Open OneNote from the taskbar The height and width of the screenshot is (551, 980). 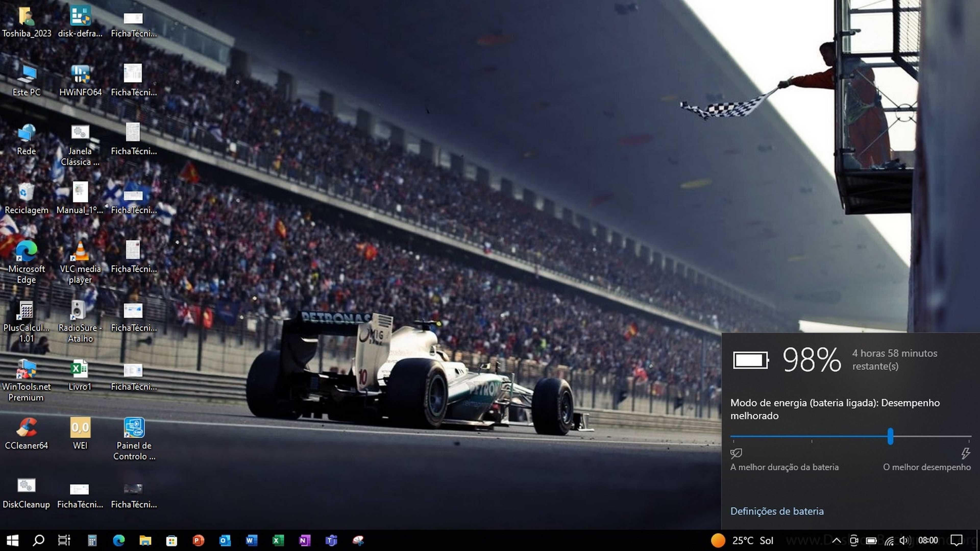click(305, 540)
